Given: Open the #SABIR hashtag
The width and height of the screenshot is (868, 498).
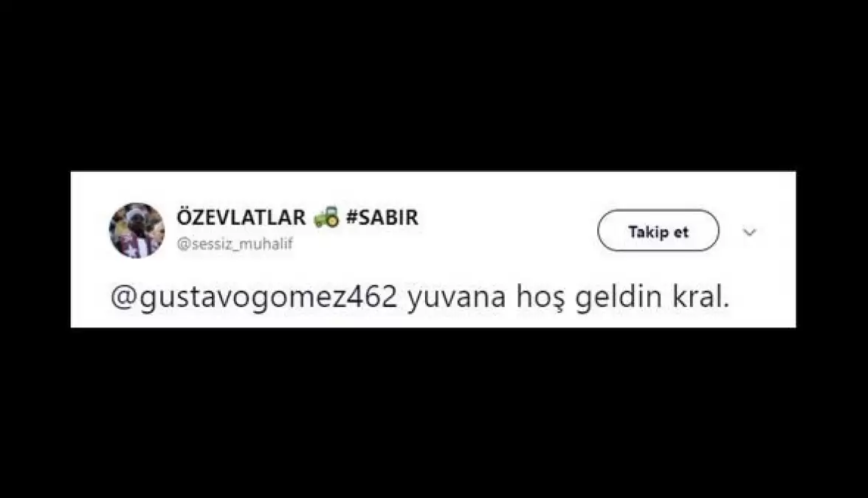Looking at the screenshot, I should point(382,218).
